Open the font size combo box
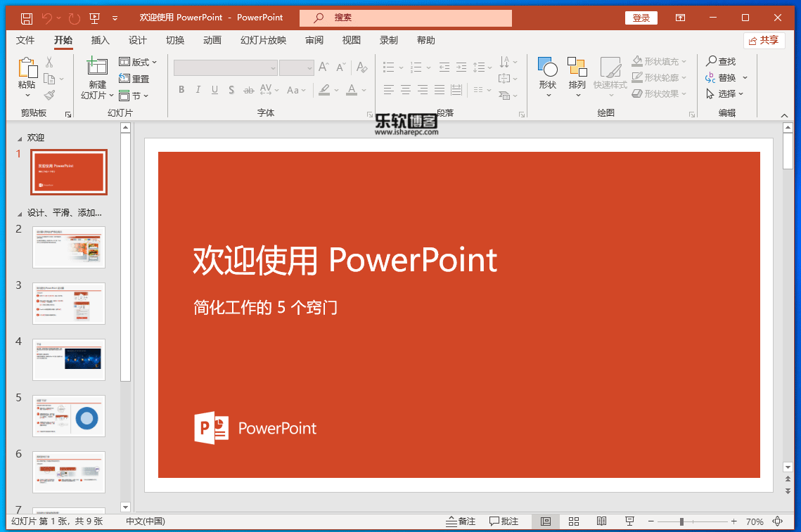Viewport: 801px width, 532px height. pos(297,68)
